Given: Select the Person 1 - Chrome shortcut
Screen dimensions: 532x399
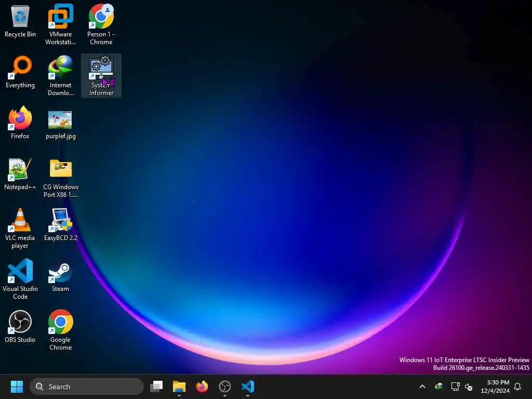Looking at the screenshot, I should click(x=101, y=24).
